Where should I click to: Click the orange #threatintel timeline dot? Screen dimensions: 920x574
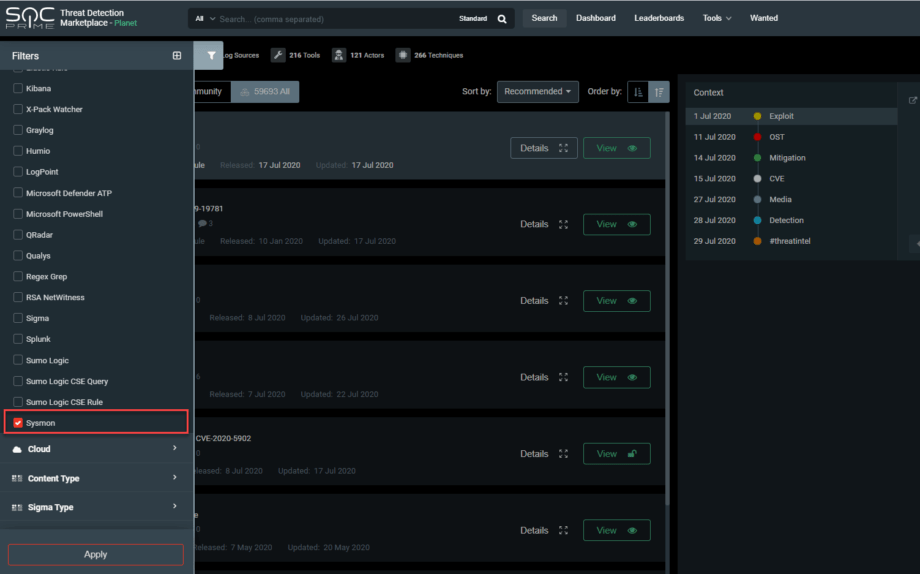tap(757, 241)
